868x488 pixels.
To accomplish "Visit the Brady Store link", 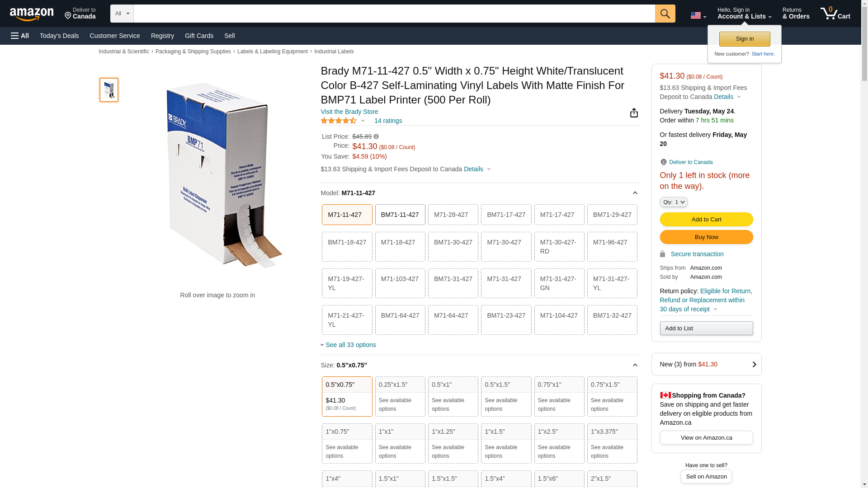I will coord(349,112).
